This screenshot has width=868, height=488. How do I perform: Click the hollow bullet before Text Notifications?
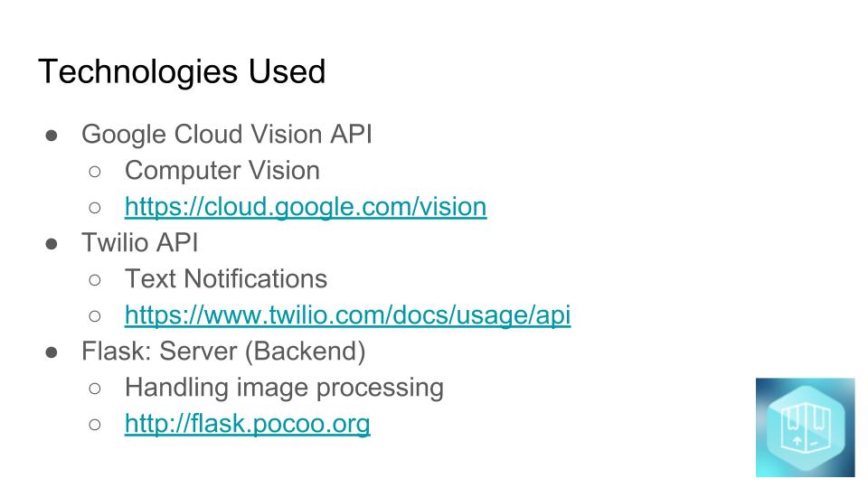click(96, 280)
